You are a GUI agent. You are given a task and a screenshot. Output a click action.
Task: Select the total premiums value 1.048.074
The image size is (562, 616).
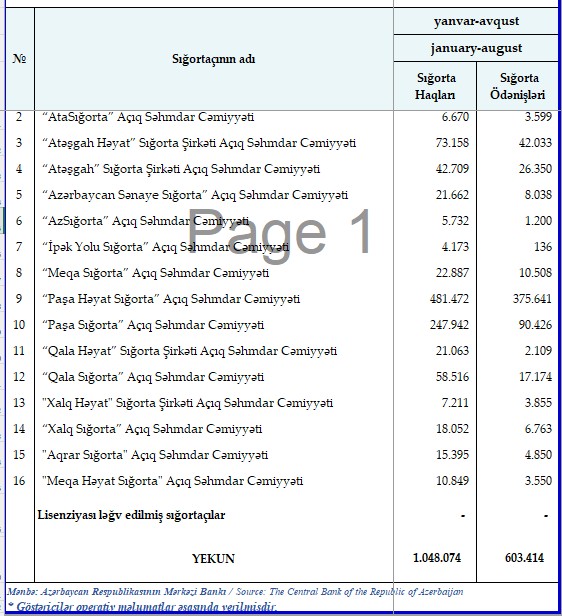point(437,558)
